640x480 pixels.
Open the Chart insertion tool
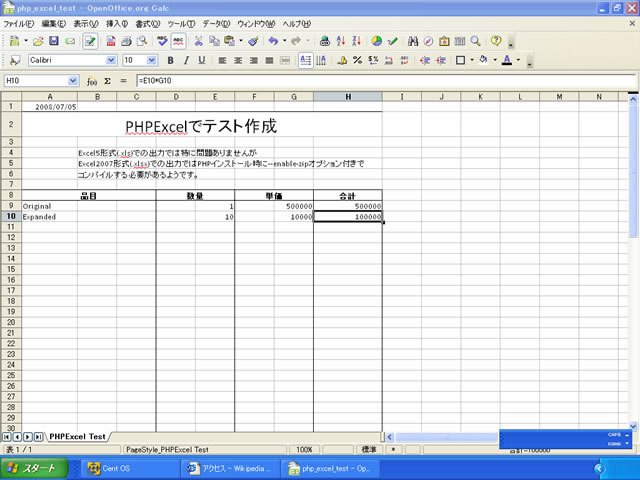tap(376, 41)
